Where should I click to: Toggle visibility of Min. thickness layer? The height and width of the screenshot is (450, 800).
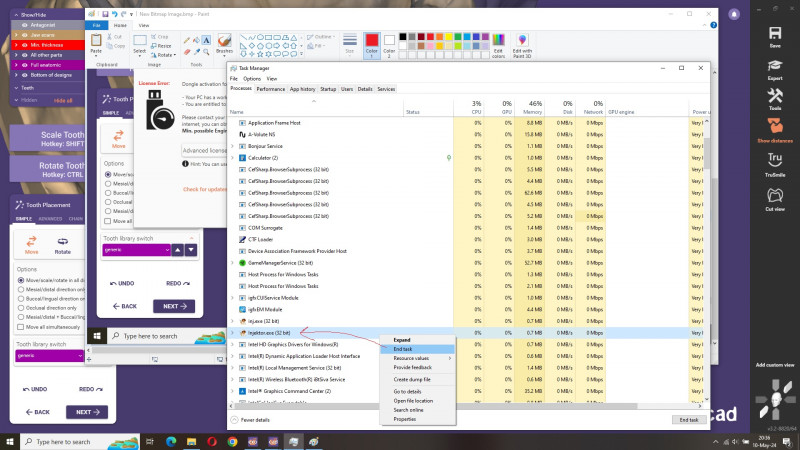coord(24,46)
